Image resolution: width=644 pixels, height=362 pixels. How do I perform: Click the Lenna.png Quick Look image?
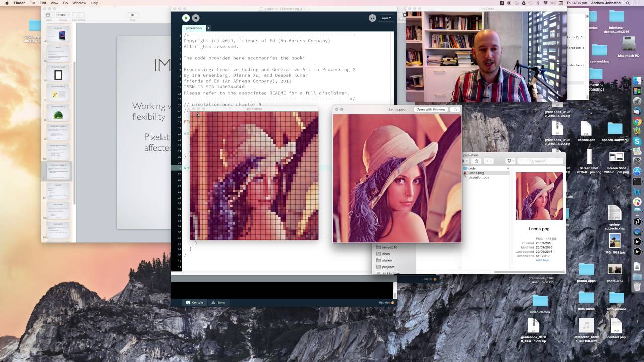pyautogui.click(x=397, y=178)
